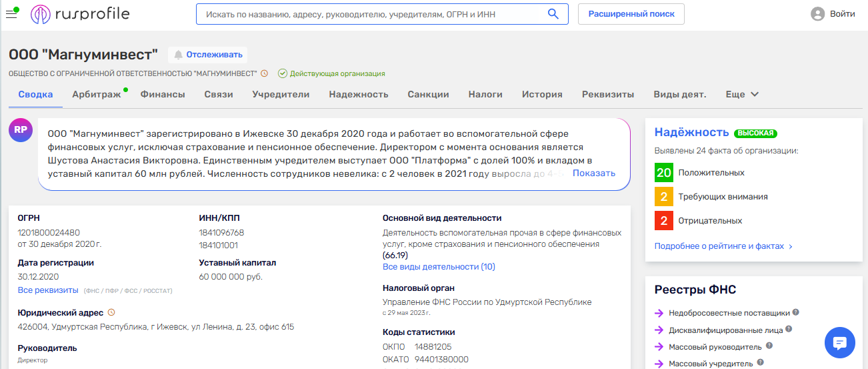Click the Отрицательных facts label
Image resolution: width=868 pixels, height=369 pixels.
pyautogui.click(x=710, y=221)
